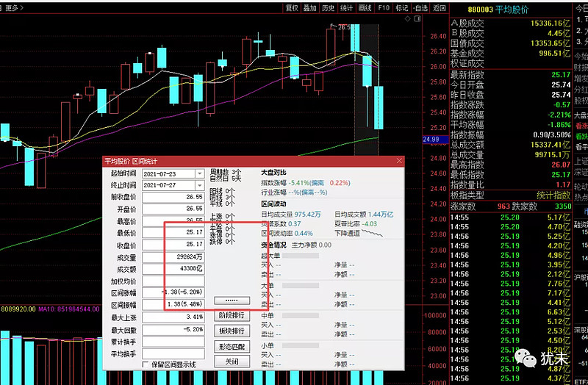Click the dotted "......" button in the dialog
The image size is (588, 385).
[232, 301]
